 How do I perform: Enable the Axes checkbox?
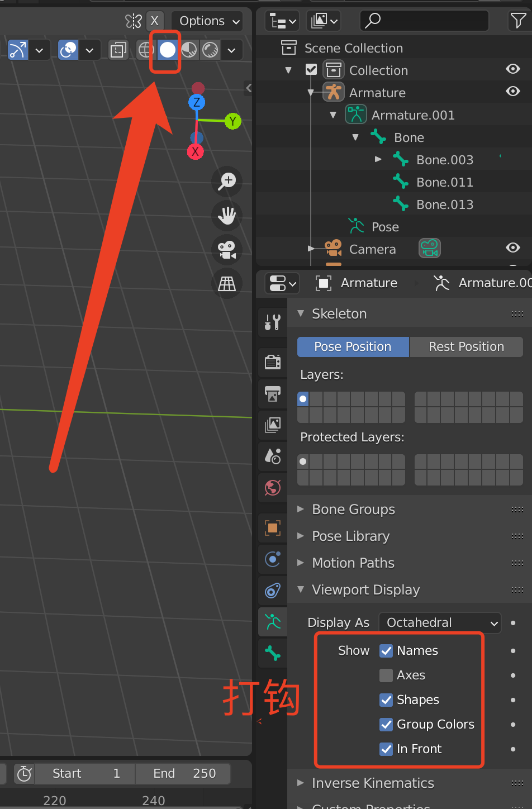point(386,675)
